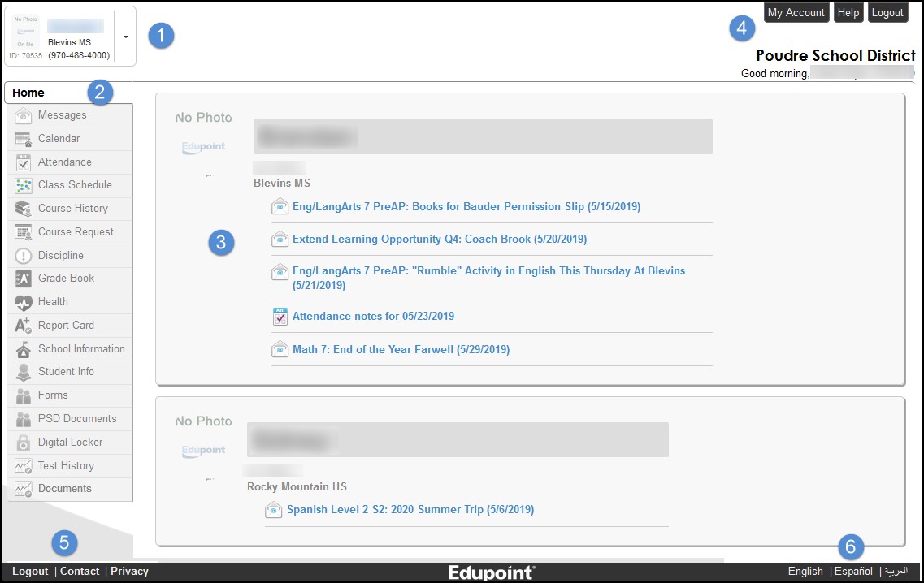This screenshot has width=924, height=583.
Task: Click envelope icon beside Rumble Activity message
Action: (280, 272)
